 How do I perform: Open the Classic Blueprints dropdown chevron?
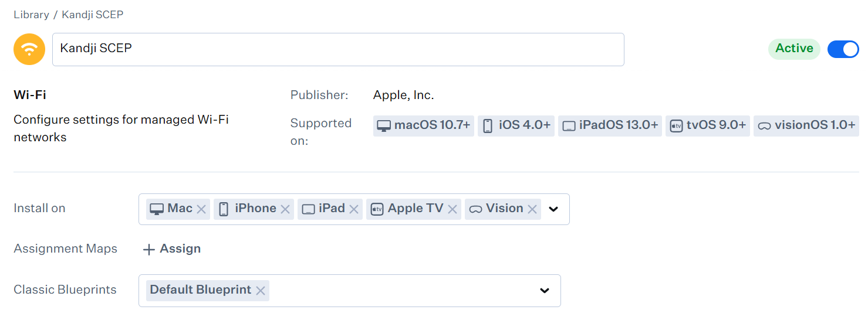545,291
